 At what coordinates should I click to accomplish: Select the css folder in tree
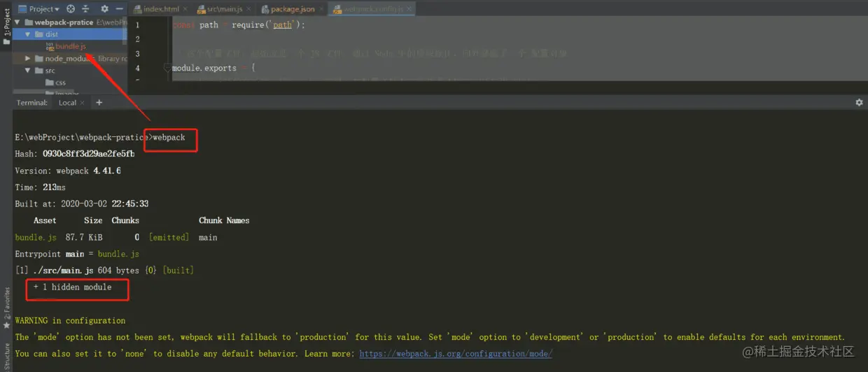click(x=61, y=83)
